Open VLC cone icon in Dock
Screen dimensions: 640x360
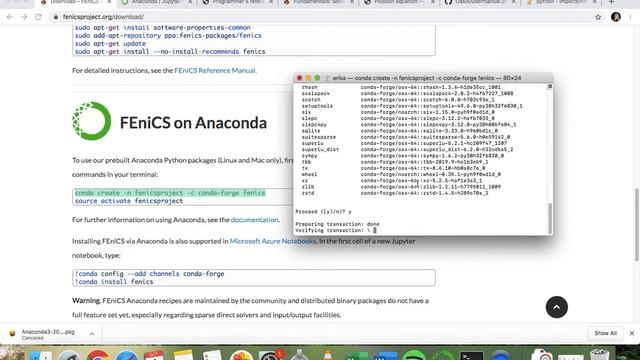(327, 354)
